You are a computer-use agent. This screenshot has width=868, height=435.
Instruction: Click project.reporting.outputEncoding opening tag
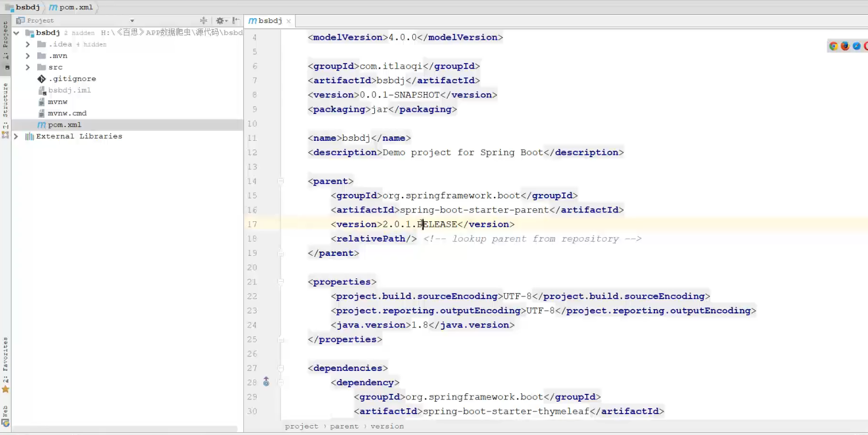(428, 311)
